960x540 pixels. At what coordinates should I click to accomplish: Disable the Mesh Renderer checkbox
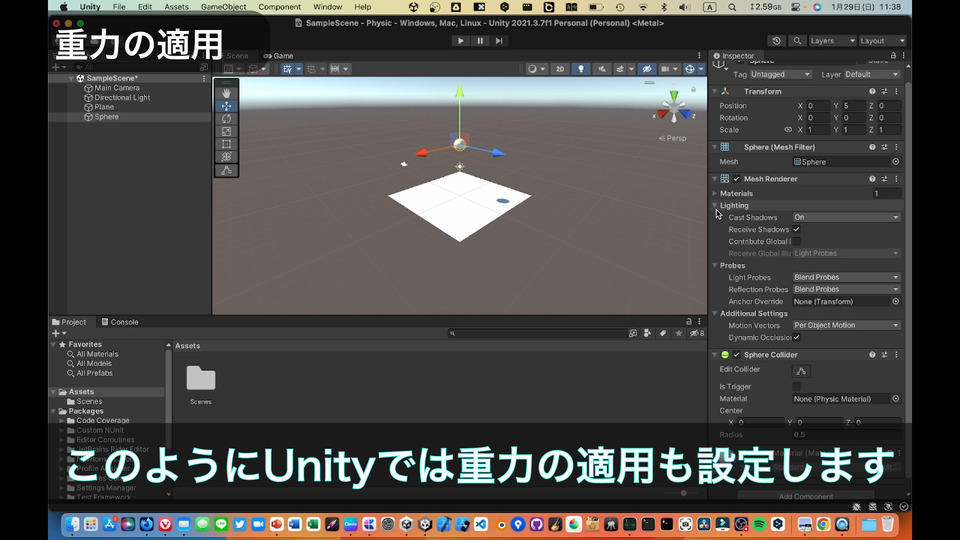pos(737,179)
